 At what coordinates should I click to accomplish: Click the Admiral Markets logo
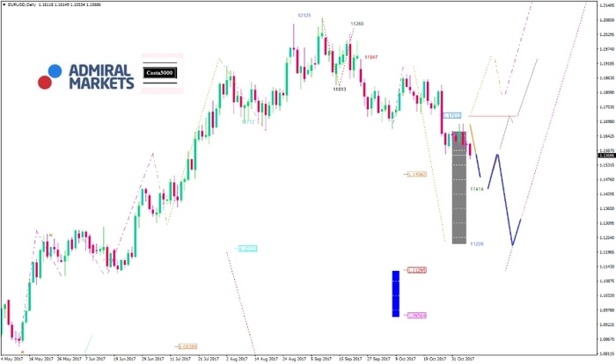click(86, 76)
